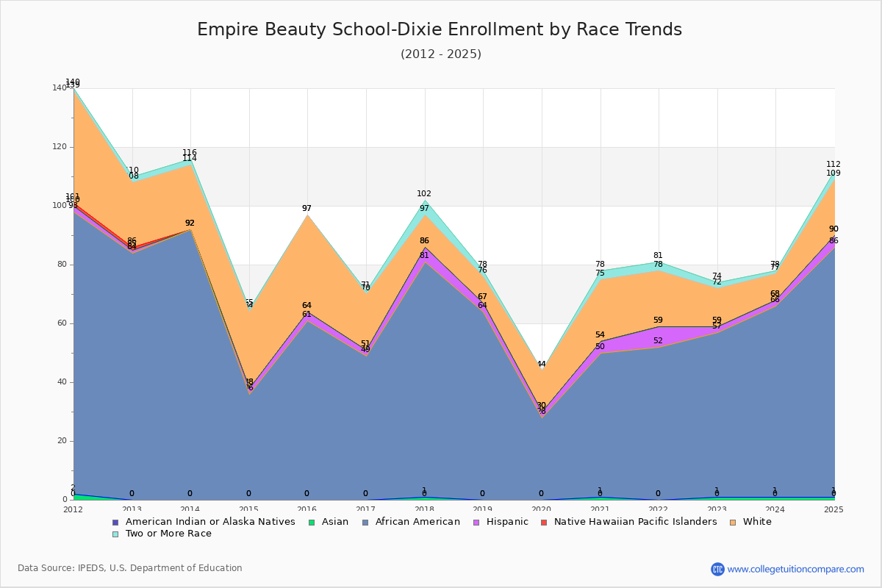Click the 2025 x-axis label

click(x=834, y=509)
